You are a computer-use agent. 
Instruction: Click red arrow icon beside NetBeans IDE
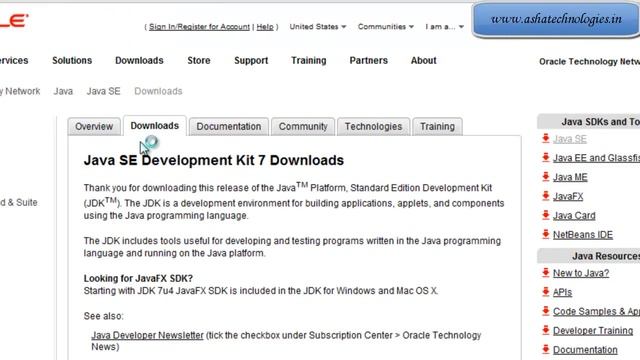pos(545,234)
